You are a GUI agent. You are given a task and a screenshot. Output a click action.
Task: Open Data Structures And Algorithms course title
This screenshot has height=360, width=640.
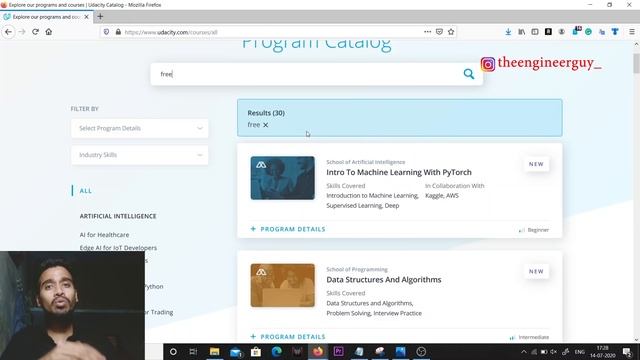(x=384, y=280)
